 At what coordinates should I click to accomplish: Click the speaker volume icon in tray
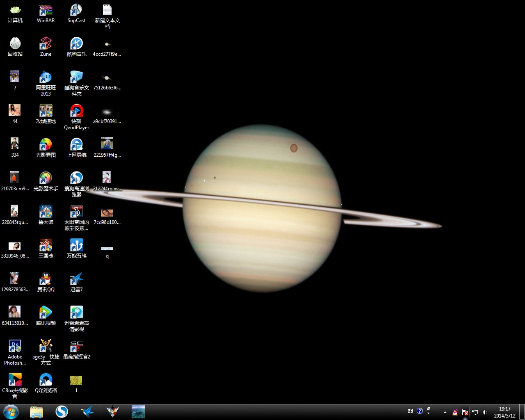click(485, 412)
